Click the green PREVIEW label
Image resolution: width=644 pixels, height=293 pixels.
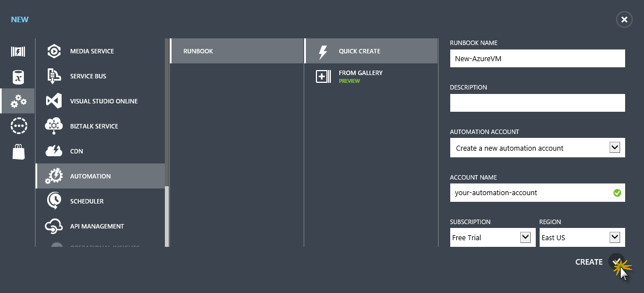pos(349,81)
